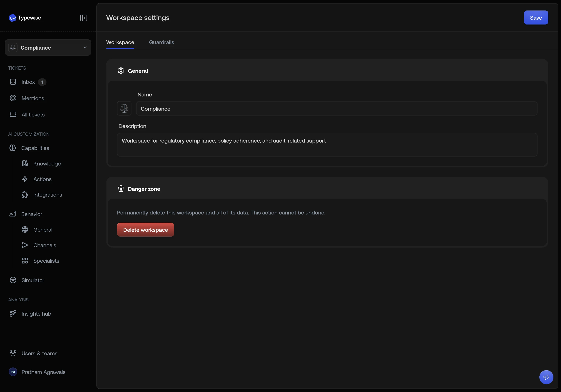Expand the Channels behavior section
The width and height of the screenshot is (561, 392).
point(45,245)
